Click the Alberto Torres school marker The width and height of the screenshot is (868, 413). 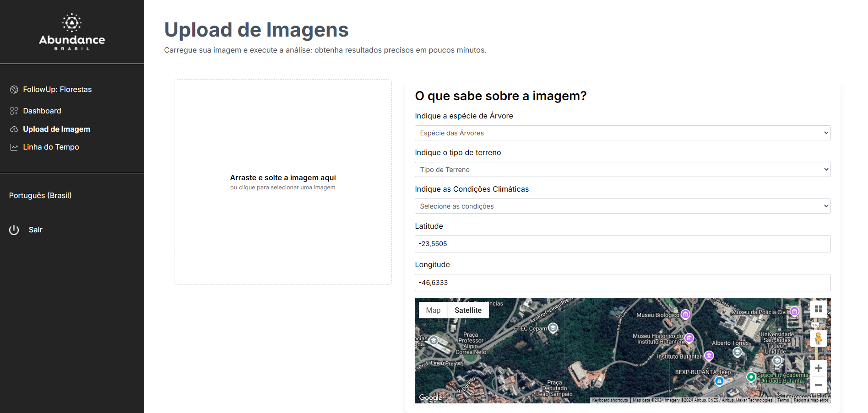tap(737, 352)
